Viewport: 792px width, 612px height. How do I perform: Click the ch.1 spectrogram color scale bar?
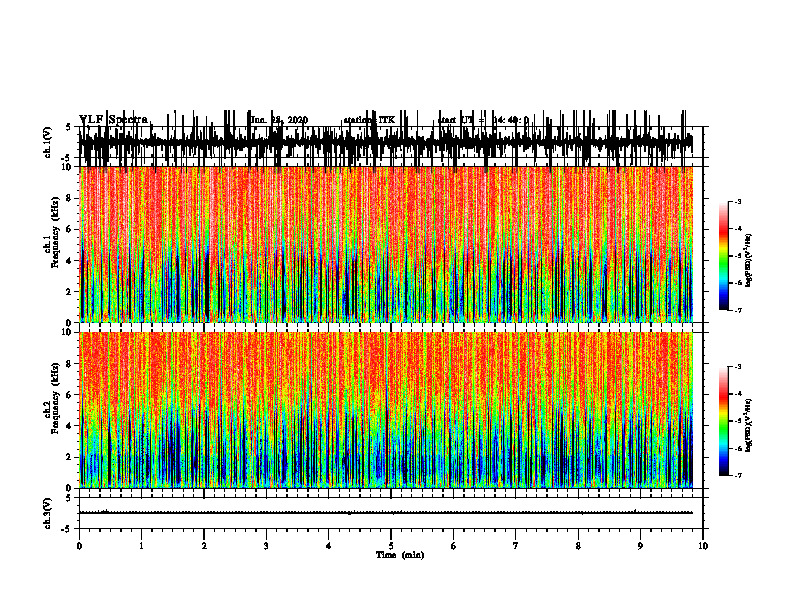(724, 256)
